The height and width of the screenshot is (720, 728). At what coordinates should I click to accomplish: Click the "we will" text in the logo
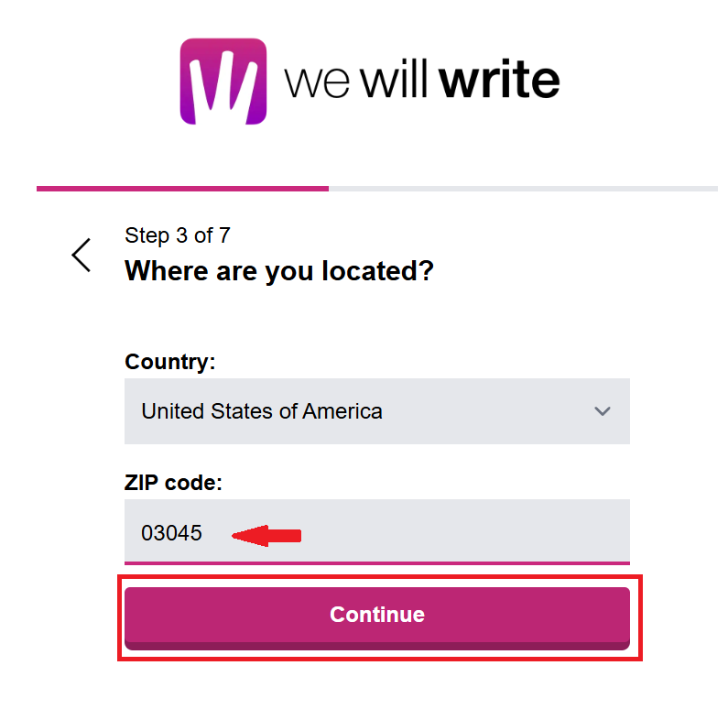tap(358, 81)
